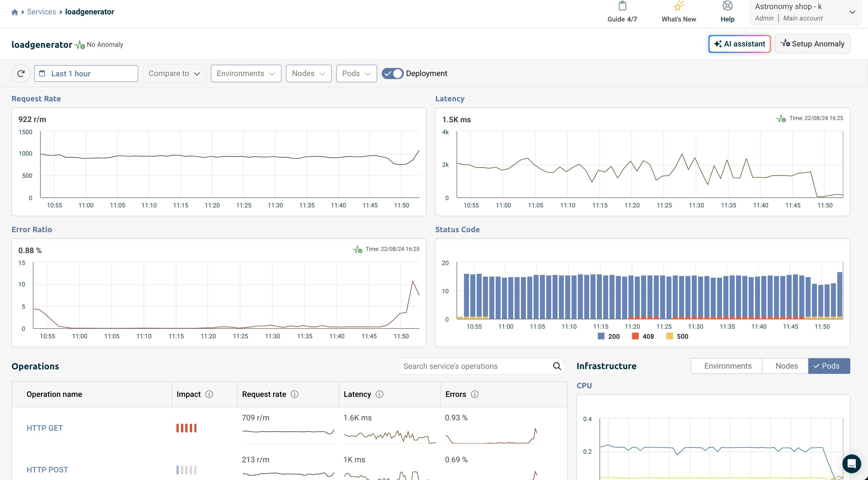
Task: Click the calendar icon in time range
Action: pos(42,73)
